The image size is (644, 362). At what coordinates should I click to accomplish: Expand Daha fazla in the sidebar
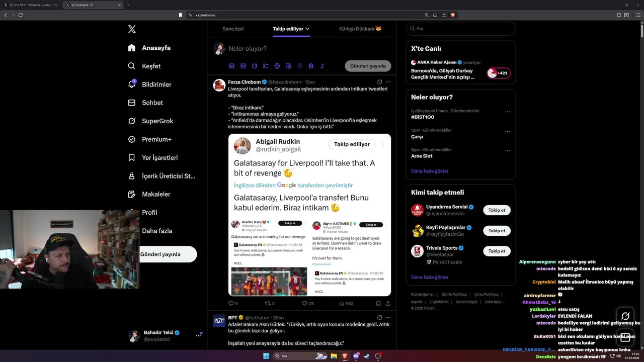coord(156,231)
